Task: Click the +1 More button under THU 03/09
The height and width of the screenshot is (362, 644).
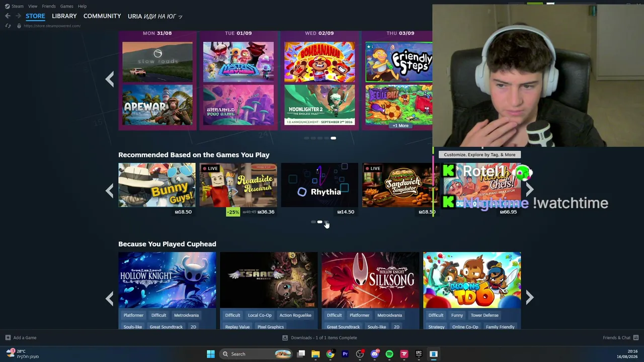Action: coord(400,126)
